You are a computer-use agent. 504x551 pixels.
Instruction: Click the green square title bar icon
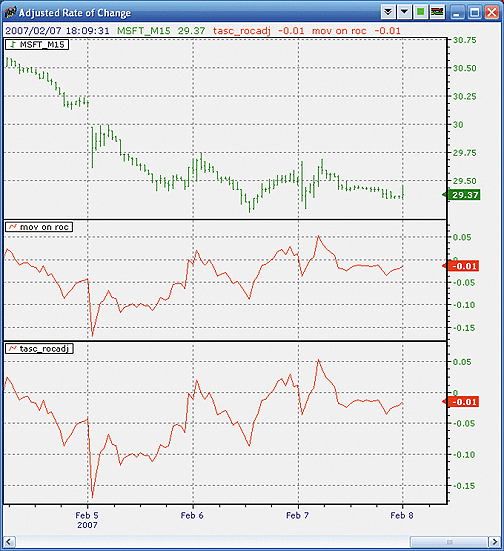coord(420,12)
